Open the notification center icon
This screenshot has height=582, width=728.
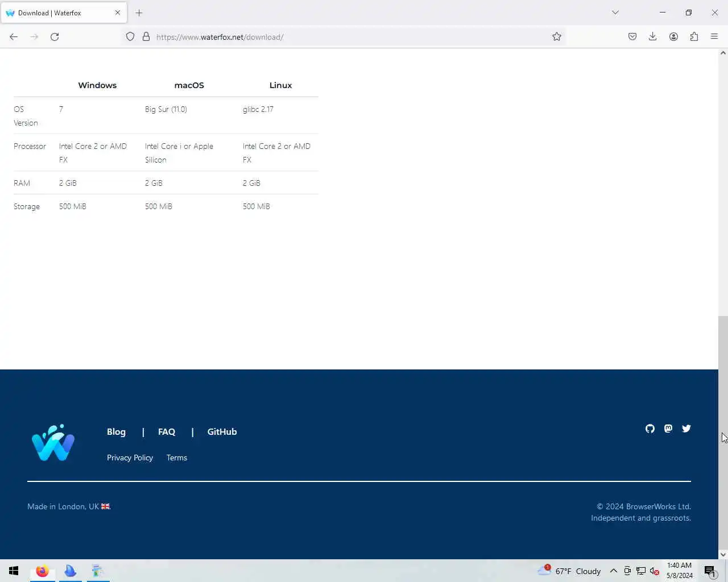click(x=710, y=571)
